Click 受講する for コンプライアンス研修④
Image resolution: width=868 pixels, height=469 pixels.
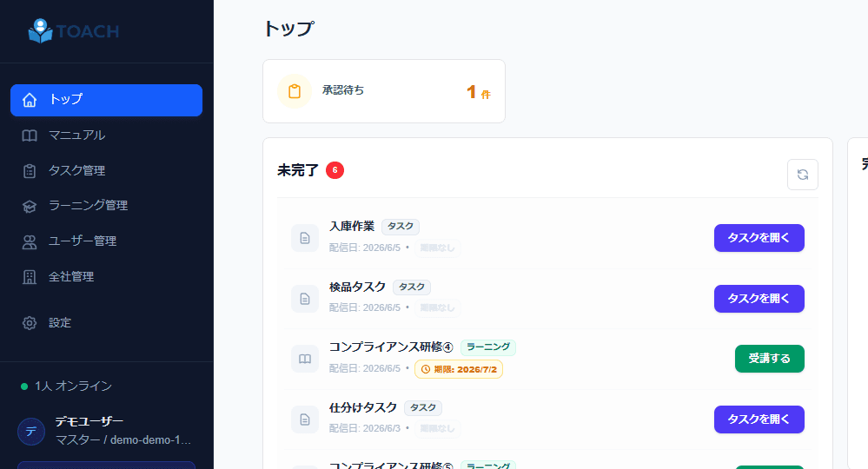770,359
